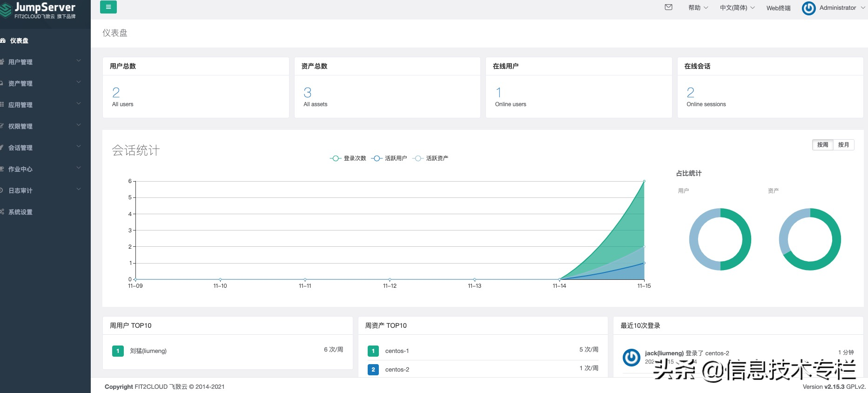Open the 帮助 help dropdown

click(x=698, y=7)
